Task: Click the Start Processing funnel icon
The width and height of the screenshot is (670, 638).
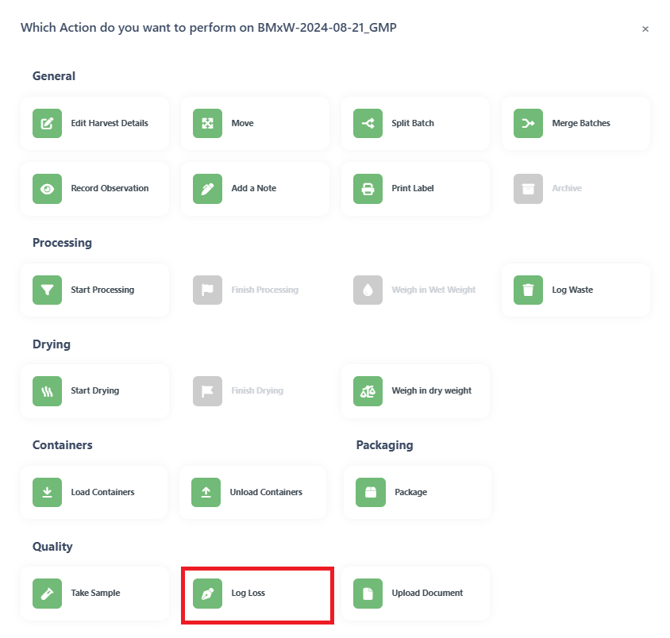Action: [47, 290]
